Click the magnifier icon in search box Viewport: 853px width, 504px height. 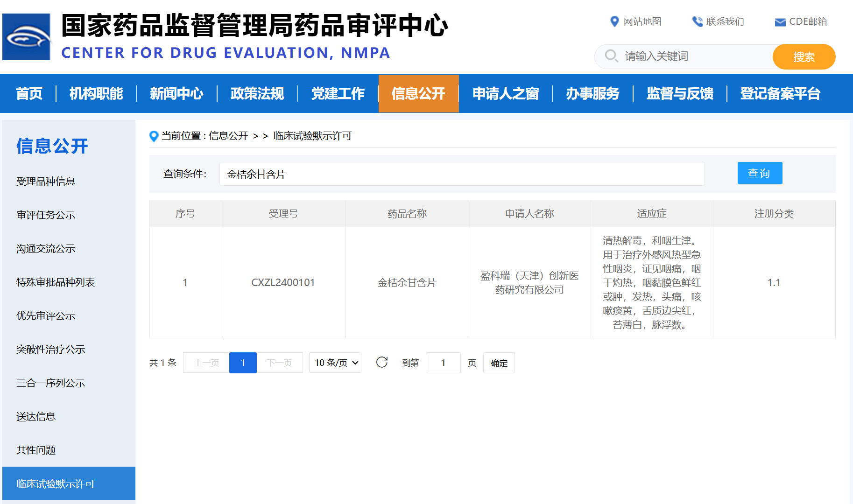click(611, 56)
